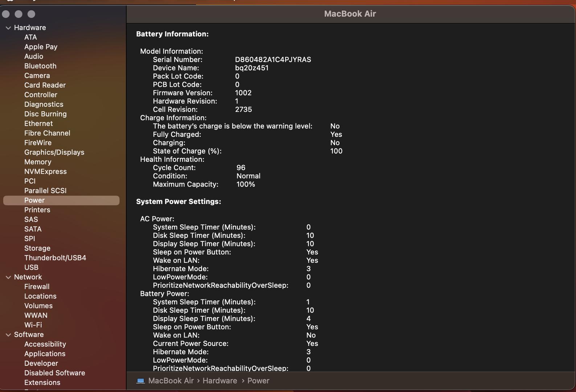
Task: Click device name value bq20z451
Action: [252, 68]
